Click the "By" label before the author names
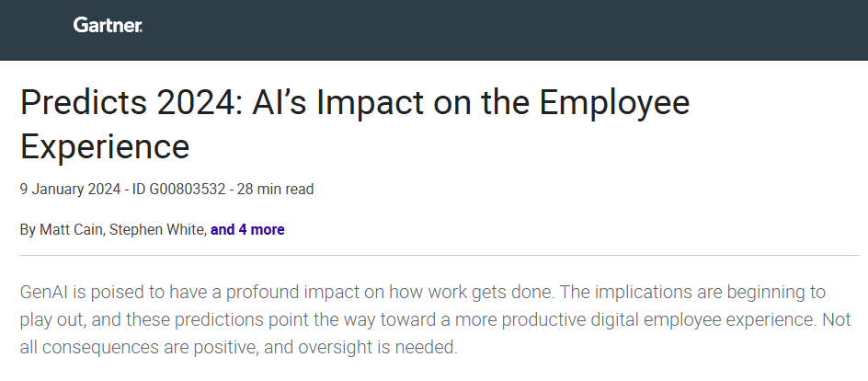 tap(28, 230)
